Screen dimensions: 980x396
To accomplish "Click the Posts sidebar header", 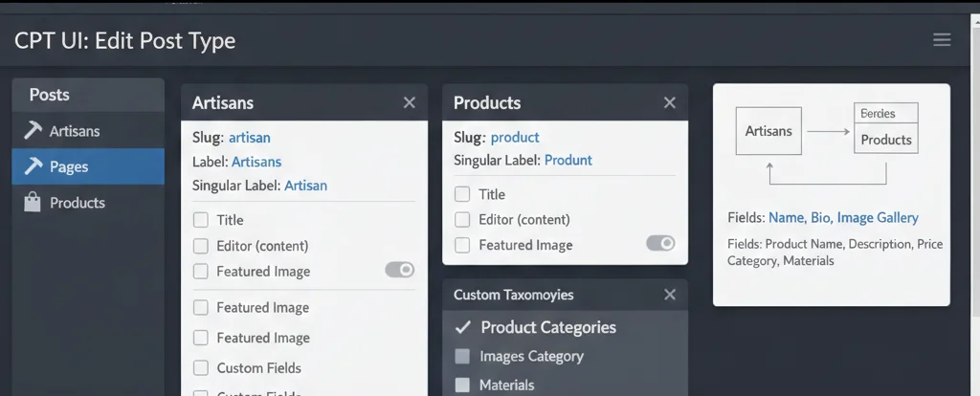I will click(x=88, y=95).
